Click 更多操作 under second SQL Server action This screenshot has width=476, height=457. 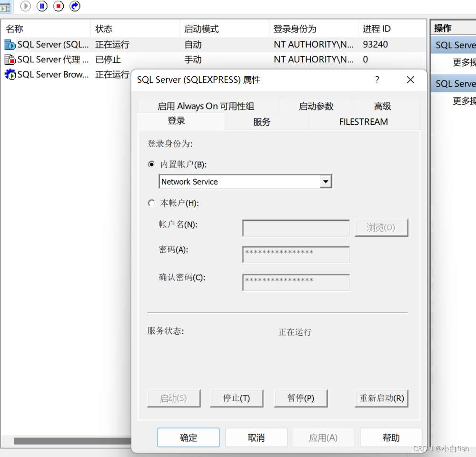click(464, 101)
